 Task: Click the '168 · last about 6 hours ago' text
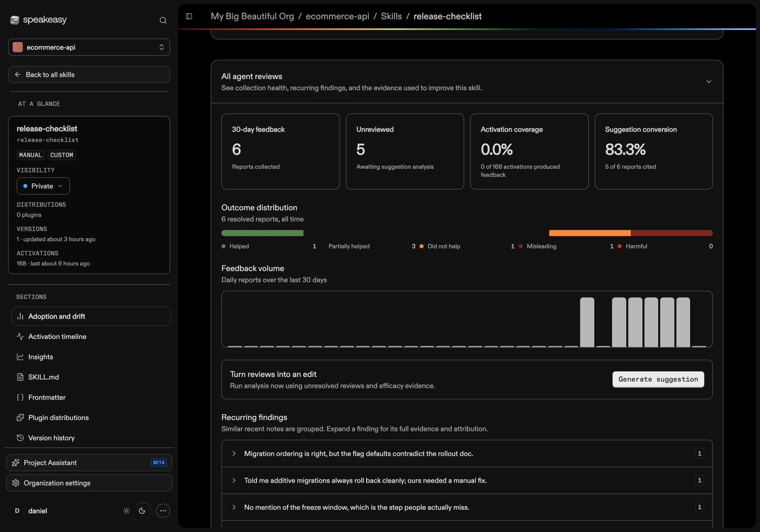click(53, 263)
